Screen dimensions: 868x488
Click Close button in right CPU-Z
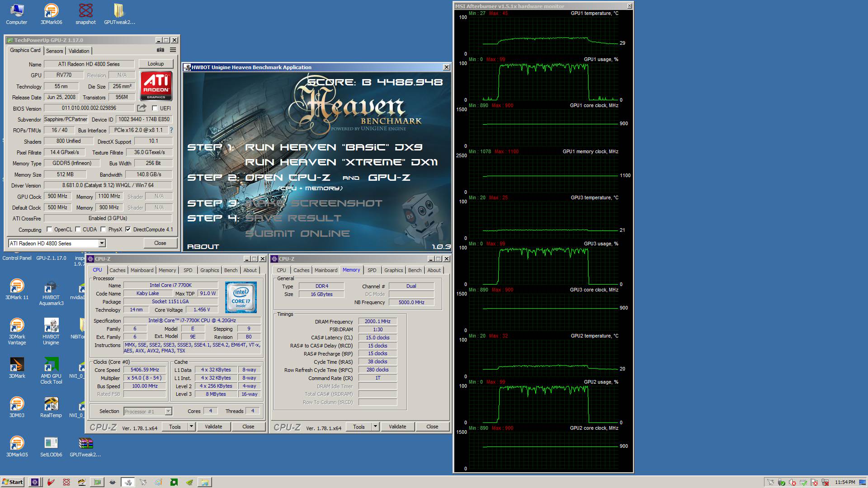[x=432, y=427]
